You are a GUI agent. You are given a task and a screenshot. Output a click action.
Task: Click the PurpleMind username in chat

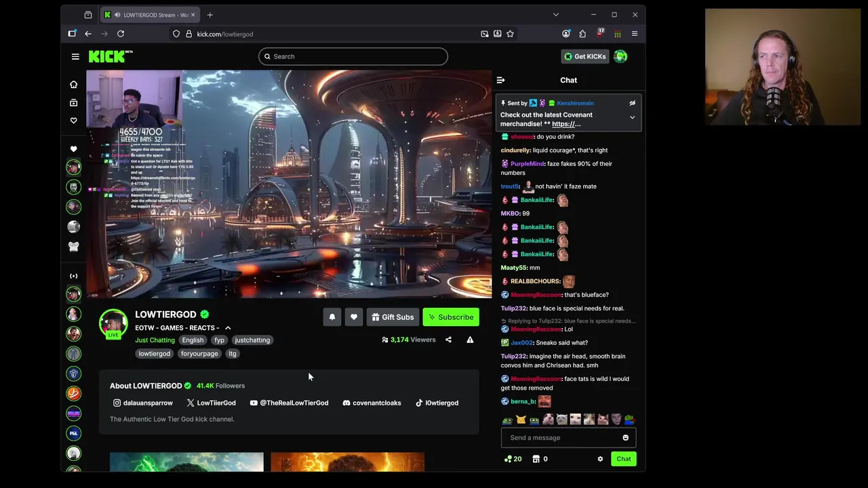coord(527,164)
